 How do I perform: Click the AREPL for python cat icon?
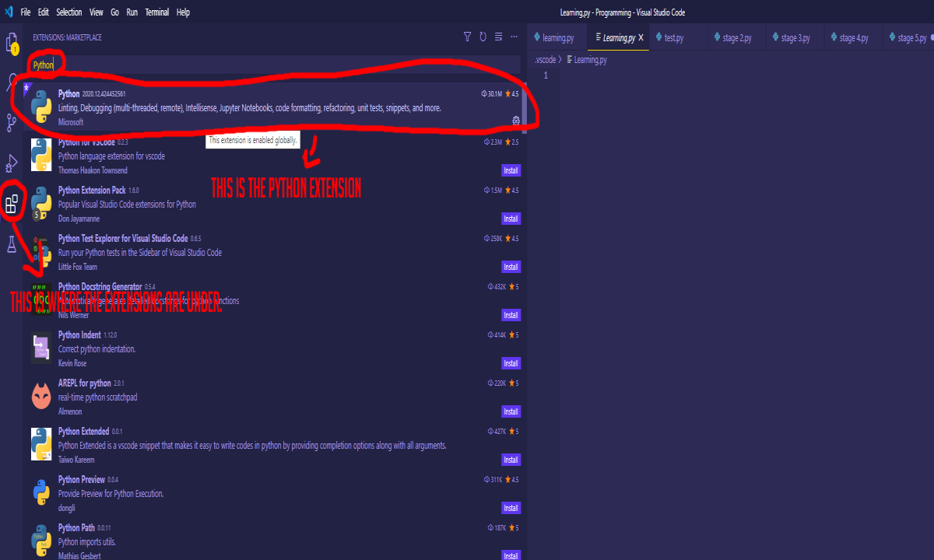click(x=41, y=397)
